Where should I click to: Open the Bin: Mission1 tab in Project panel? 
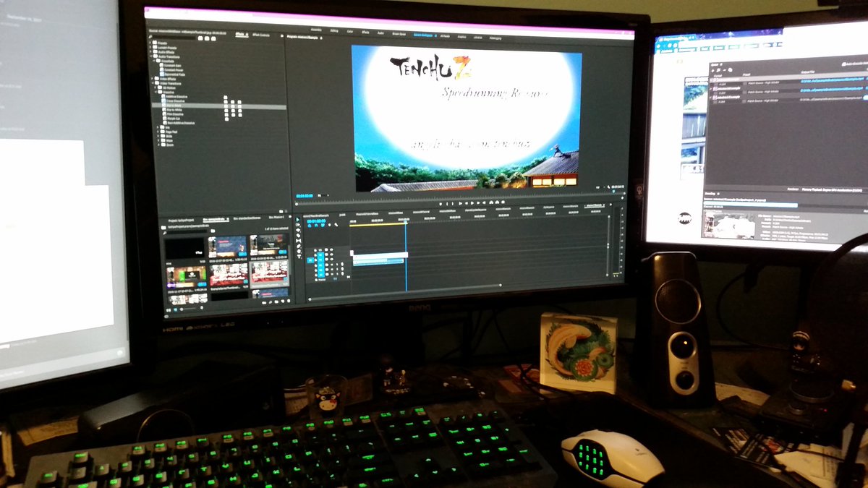(x=276, y=217)
